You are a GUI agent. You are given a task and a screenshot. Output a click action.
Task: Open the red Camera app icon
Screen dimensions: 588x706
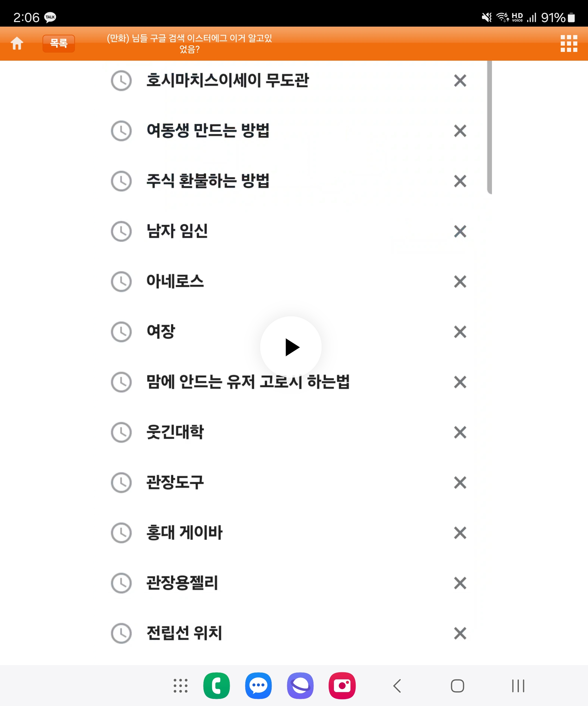(342, 686)
